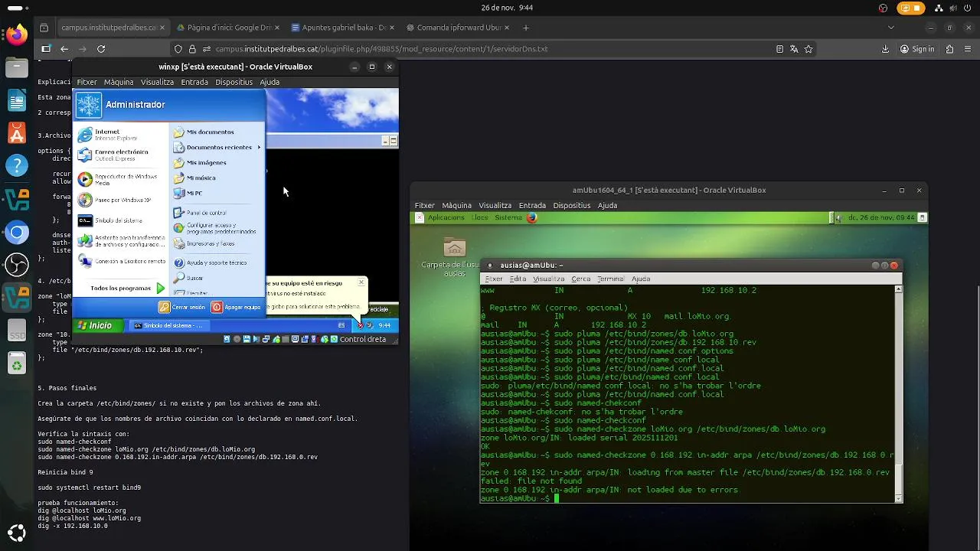The width and height of the screenshot is (980, 551).
Task: Click Sign in in Firefox toolbar
Action: (x=916, y=49)
